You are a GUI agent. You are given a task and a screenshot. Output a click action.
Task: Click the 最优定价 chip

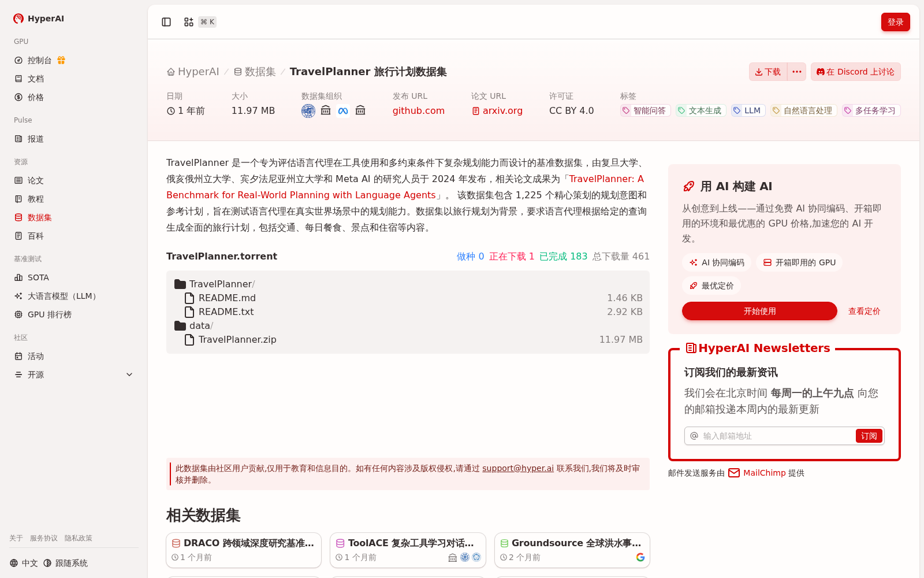[711, 286]
